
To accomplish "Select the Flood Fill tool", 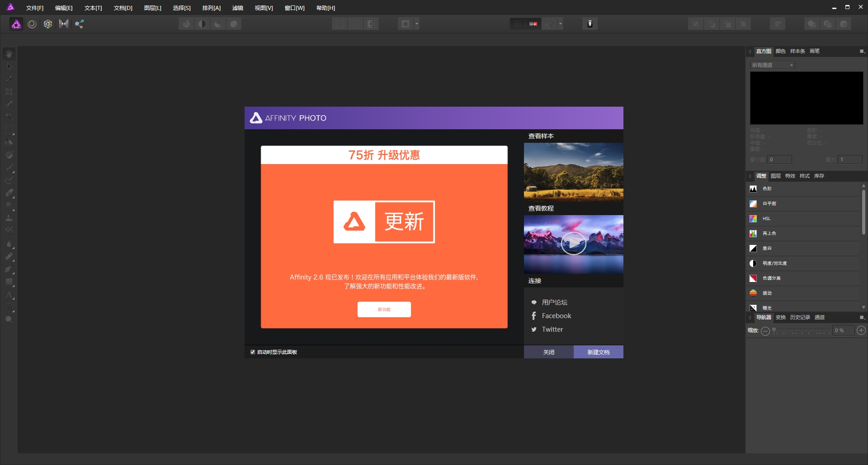I will [9, 143].
